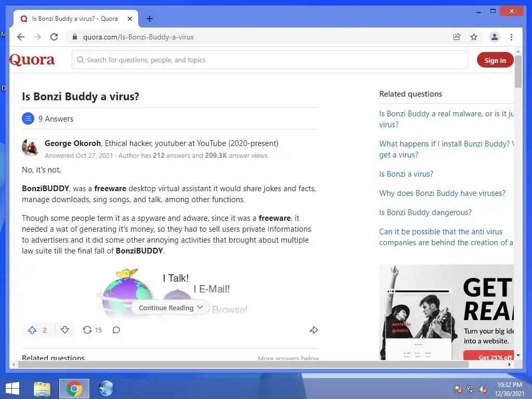Screen dimensions: 532x399
Task: Open the 'anti virus companies' related question
Action: click(446, 237)
